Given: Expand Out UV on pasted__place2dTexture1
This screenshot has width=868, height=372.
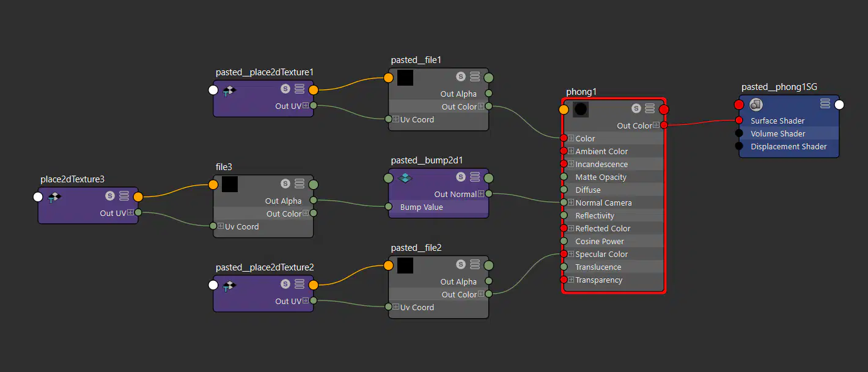Looking at the screenshot, I should point(305,106).
